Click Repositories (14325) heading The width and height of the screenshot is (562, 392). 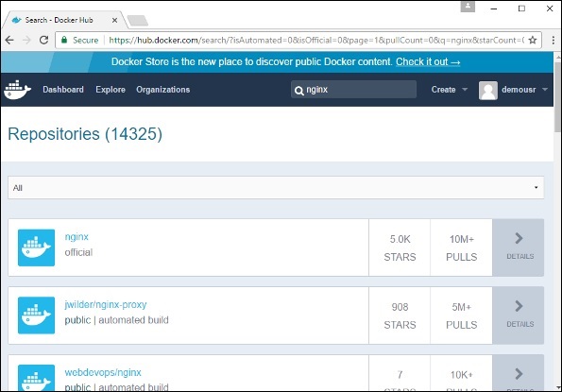(85, 134)
